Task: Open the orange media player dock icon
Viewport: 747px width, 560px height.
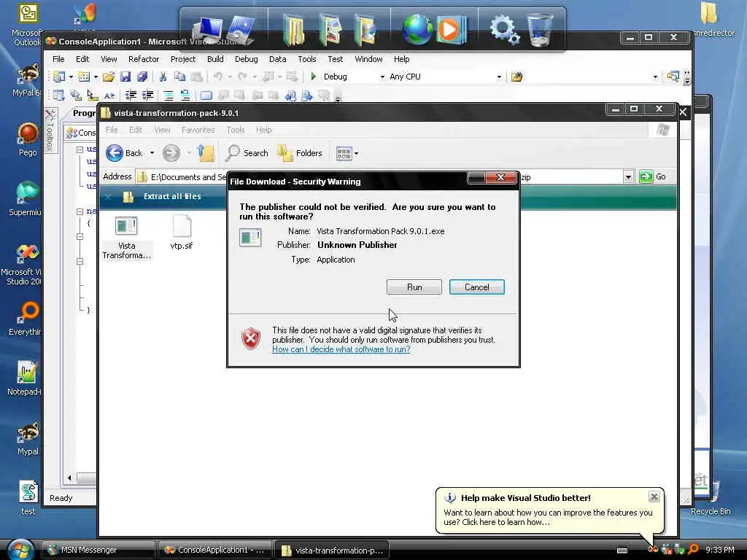Action: tap(451, 31)
